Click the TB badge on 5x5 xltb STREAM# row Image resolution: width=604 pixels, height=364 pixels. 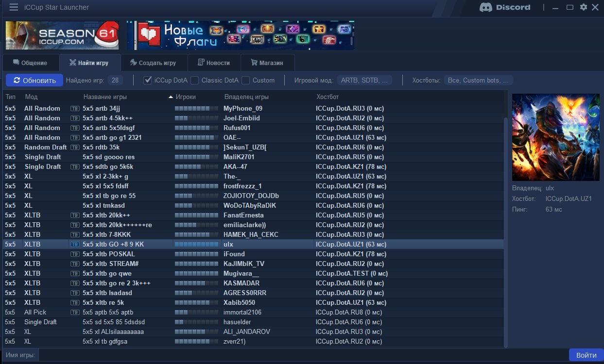click(75, 264)
